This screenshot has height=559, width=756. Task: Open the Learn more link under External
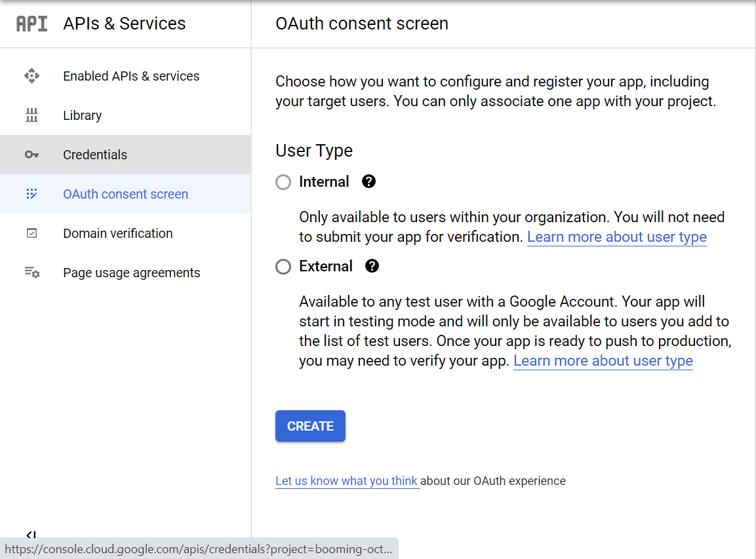click(603, 360)
